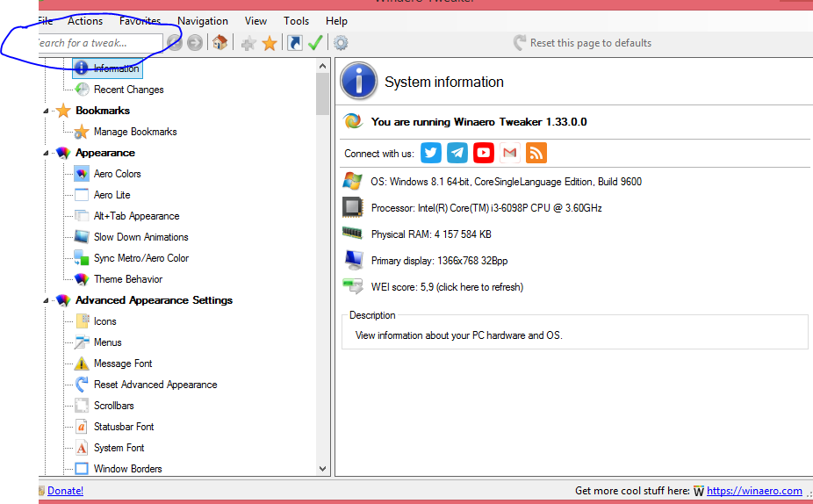Collapse the Appearance tree node
813x504 pixels.
pyautogui.click(x=46, y=153)
